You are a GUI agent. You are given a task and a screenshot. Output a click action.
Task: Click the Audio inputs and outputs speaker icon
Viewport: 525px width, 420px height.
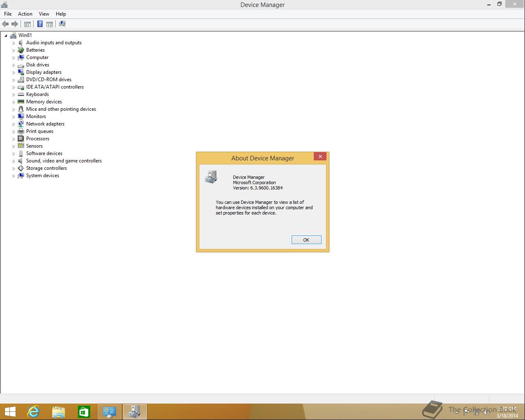coord(21,43)
